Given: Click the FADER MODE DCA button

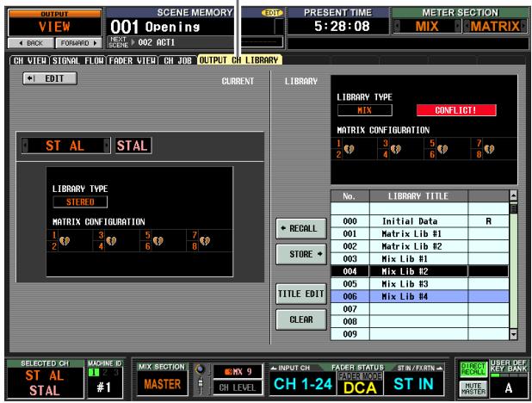Looking at the screenshot, I should (360, 384).
